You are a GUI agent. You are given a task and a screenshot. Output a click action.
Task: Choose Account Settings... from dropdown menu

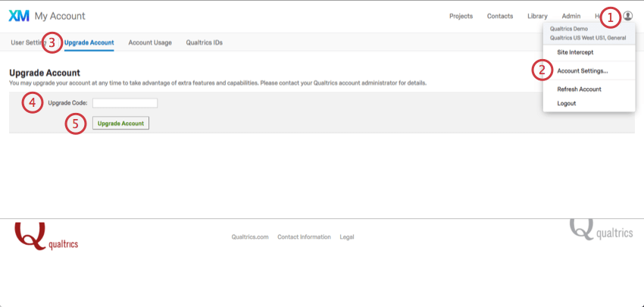click(x=583, y=70)
